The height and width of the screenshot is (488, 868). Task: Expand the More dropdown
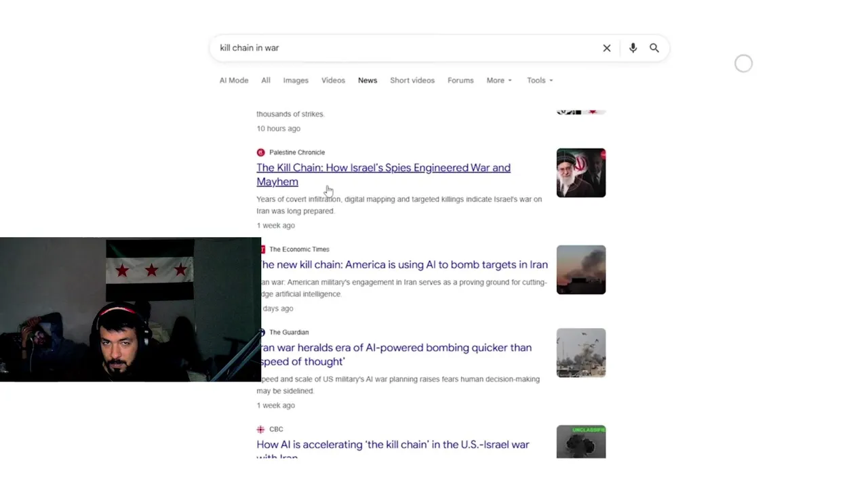(x=499, y=80)
